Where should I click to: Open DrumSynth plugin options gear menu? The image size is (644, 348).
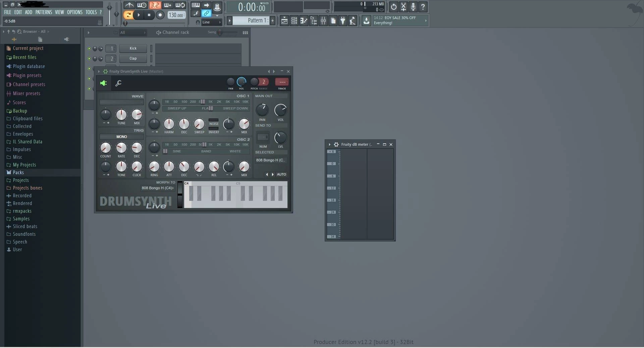click(x=105, y=71)
